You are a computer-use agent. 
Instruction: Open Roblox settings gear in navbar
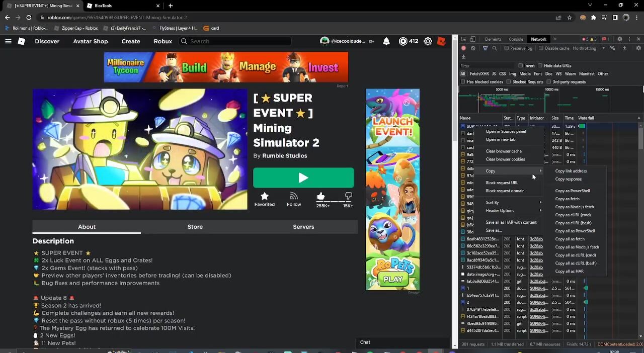[x=428, y=41]
